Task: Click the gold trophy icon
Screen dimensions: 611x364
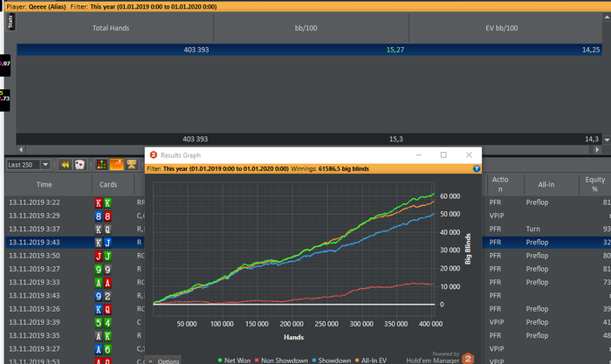Action: [x=132, y=165]
